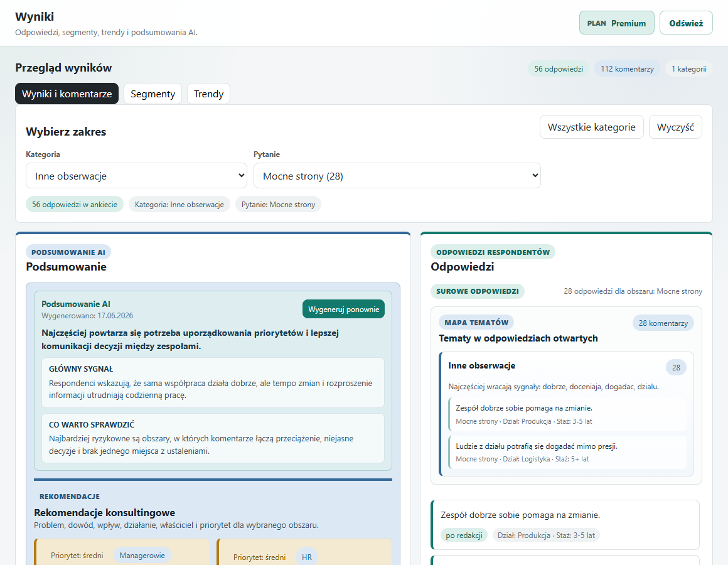Click Priorytet: średni beside Managerowie
The width and height of the screenshot is (728, 565).
click(x=77, y=556)
